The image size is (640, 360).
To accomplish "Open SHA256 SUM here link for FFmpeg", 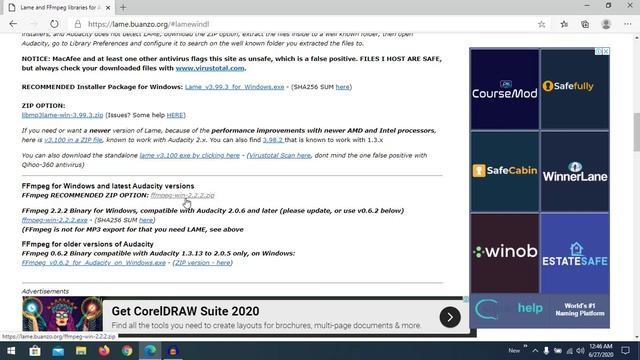I will (x=146, y=220).
